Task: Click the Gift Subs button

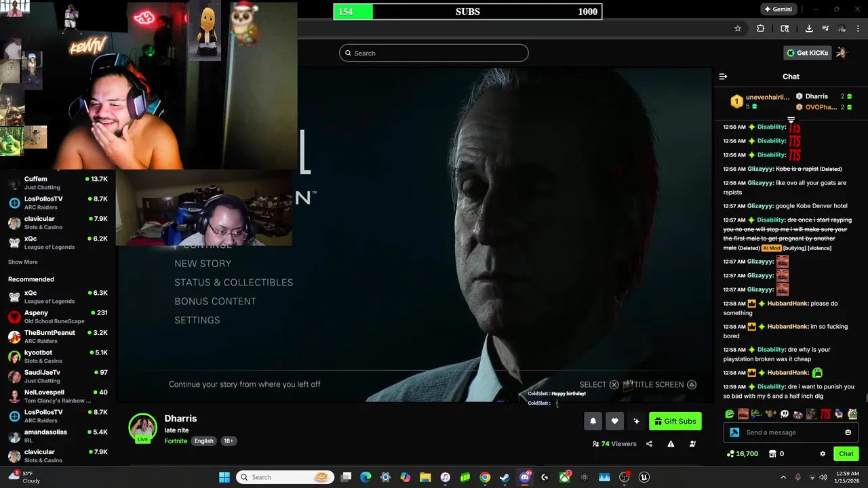Action: point(675,421)
